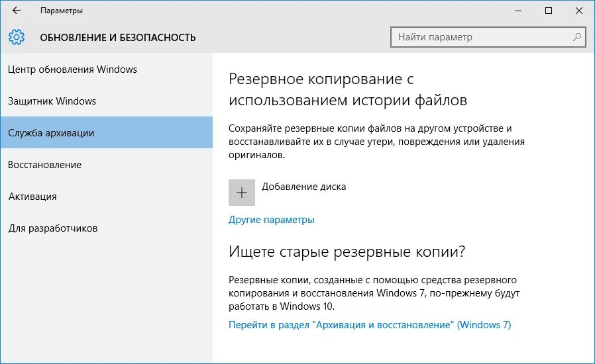The width and height of the screenshot is (595, 364).
Task: Open Для разработчиков section
Action: coord(107,228)
